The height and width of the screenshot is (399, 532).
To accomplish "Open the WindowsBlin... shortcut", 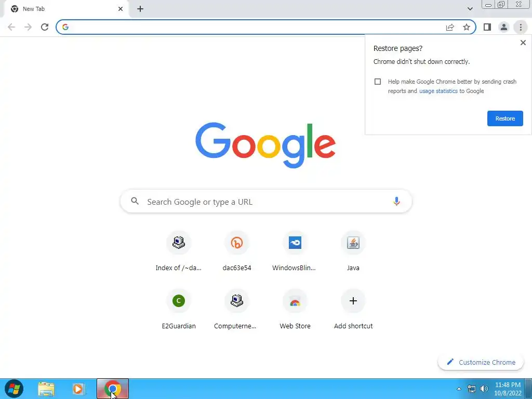I will tap(295, 251).
